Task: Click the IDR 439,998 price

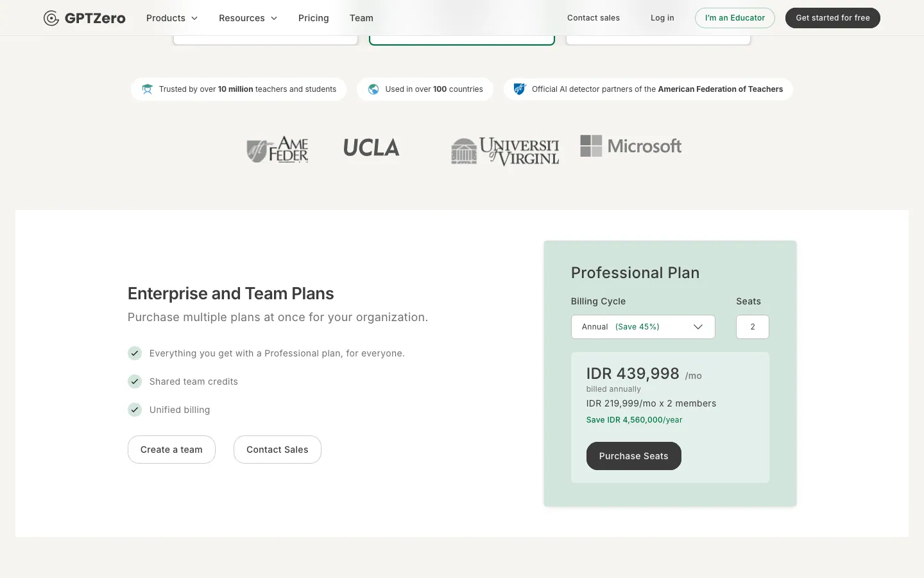Action: click(x=633, y=374)
